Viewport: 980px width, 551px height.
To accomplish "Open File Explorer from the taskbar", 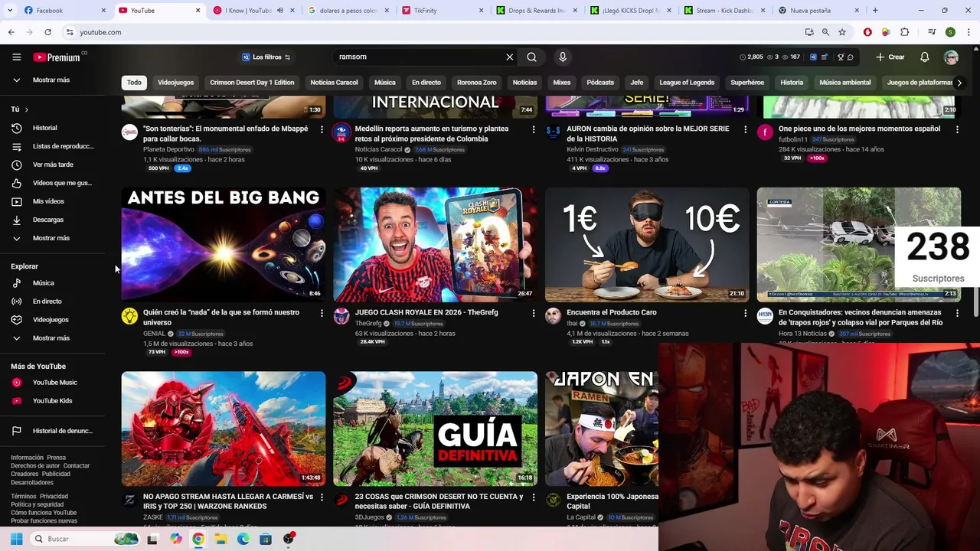I will pyautogui.click(x=220, y=539).
